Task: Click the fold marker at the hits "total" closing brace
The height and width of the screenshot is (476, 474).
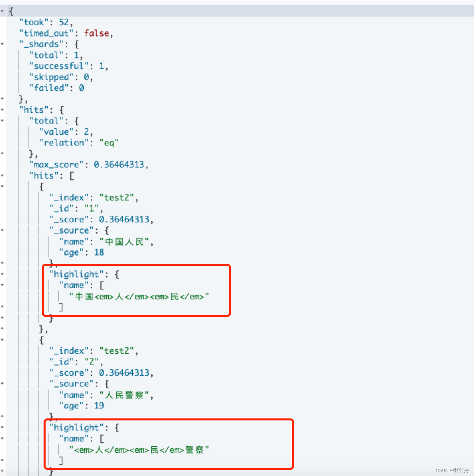Action: (2, 153)
